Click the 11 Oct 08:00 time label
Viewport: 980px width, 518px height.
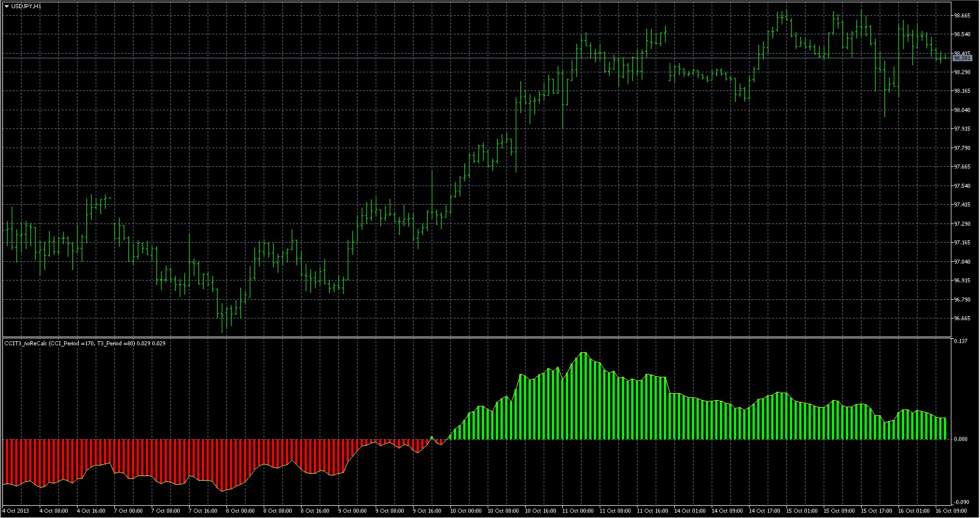pyautogui.click(x=615, y=511)
